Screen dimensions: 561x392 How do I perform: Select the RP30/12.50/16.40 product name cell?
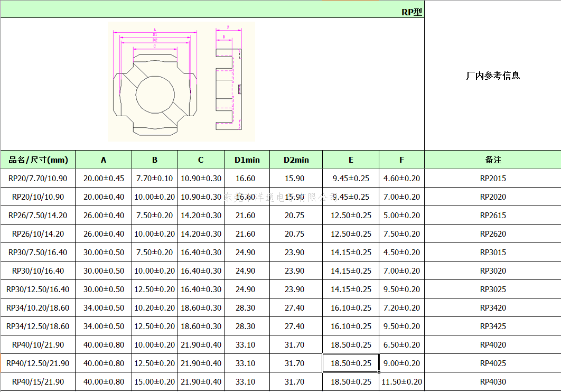(38, 290)
